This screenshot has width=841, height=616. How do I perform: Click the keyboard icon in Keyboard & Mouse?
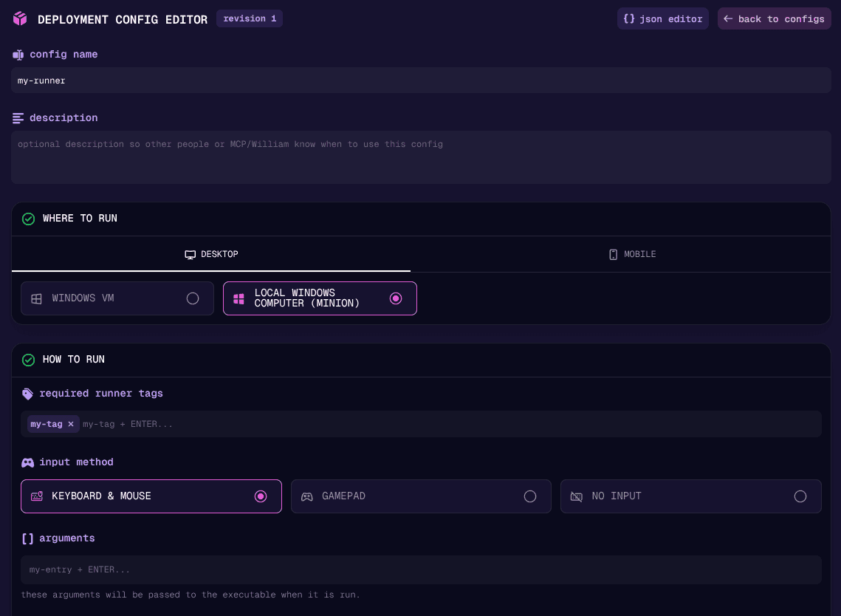37,496
